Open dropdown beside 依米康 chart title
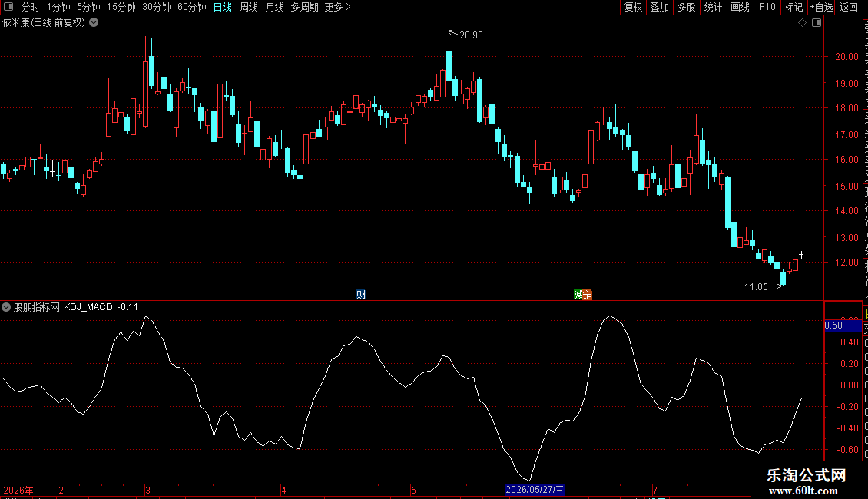 pos(94,23)
